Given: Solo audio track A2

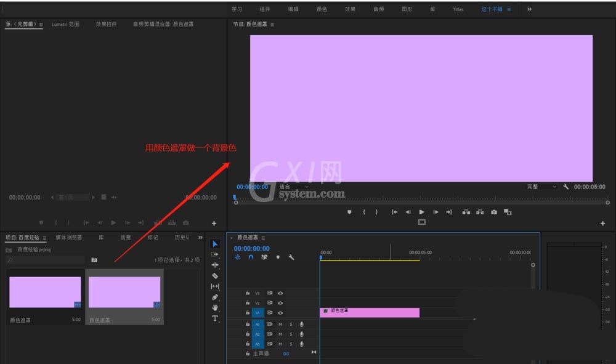Looking at the screenshot, I should (291, 334).
